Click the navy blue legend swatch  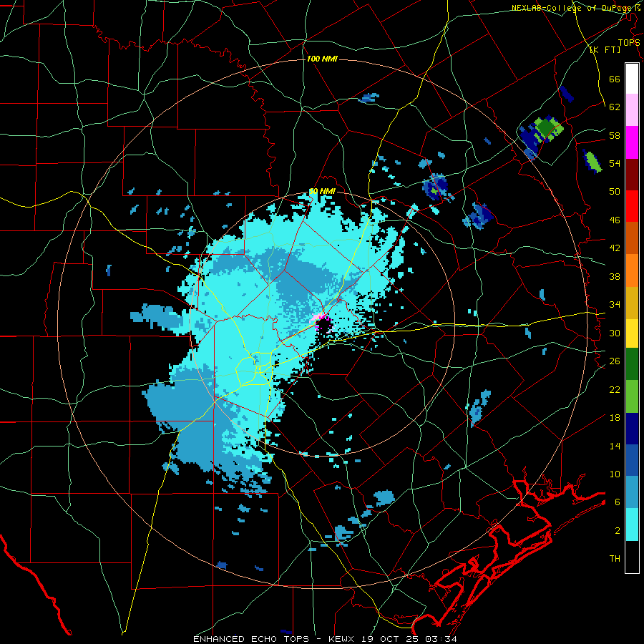tap(632, 429)
